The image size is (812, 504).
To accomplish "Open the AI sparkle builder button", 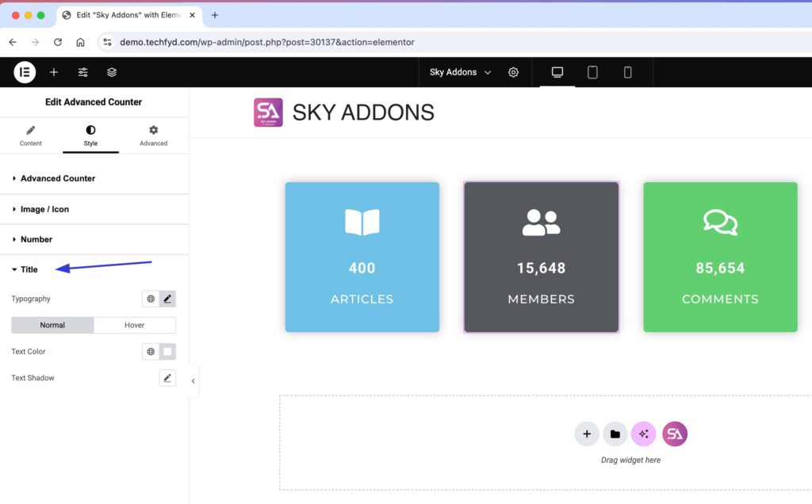I will [x=644, y=434].
